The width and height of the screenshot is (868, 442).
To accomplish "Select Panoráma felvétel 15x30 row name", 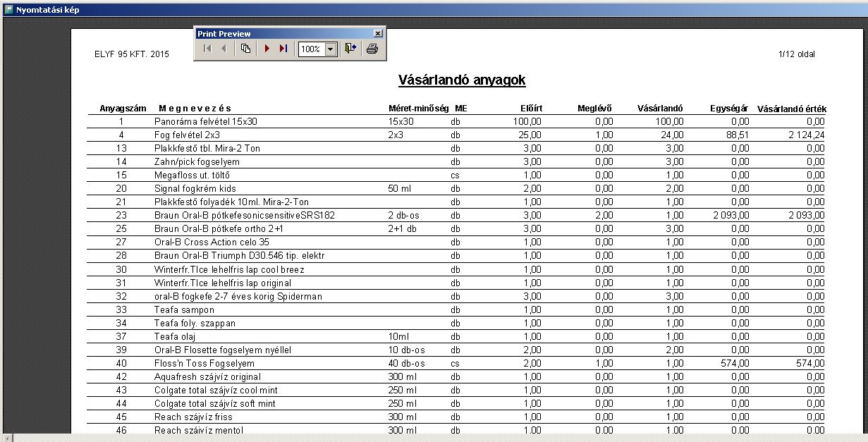I will click(x=206, y=121).
